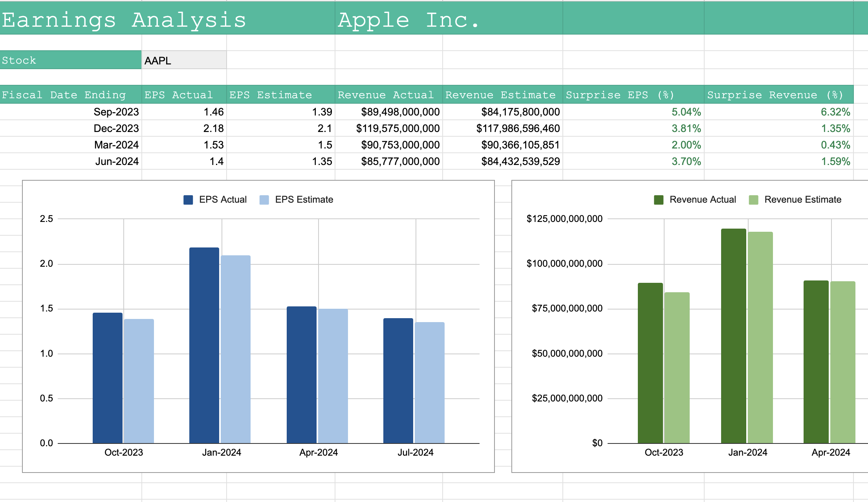Select the 6.32% revenue surprise cell
This screenshot has width=868, height=502.
click(x=779, y=112)
